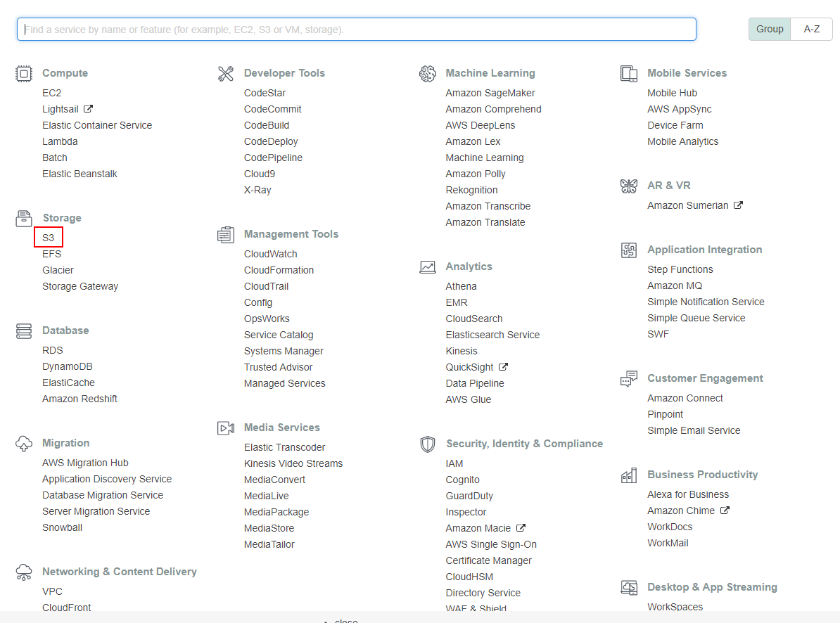Viewport: 840px width, 623px height.
Task: Open Trusted Advisor
Action: [278, 367]
